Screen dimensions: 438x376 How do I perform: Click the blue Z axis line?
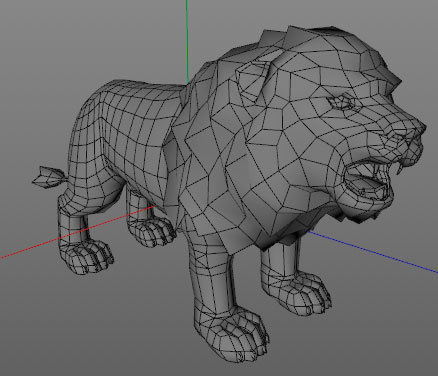[373, 251]
